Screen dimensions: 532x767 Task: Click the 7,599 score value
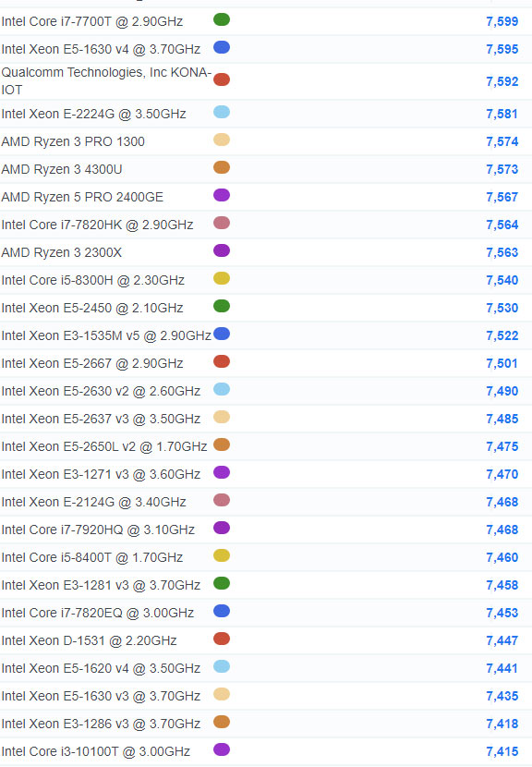click(502, 21)
